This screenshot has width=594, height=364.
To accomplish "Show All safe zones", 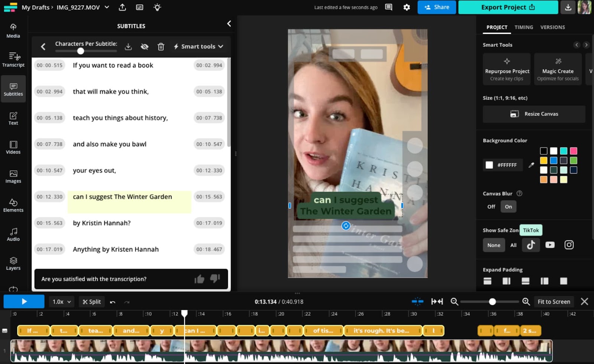I will [513, 245].
